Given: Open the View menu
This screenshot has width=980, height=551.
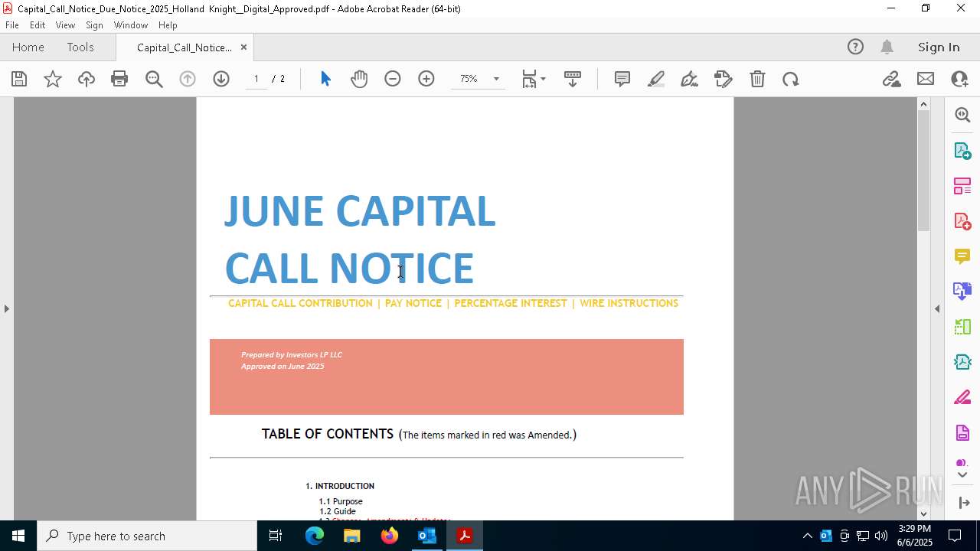Looking at the screenshot, I should click(65, 25).
